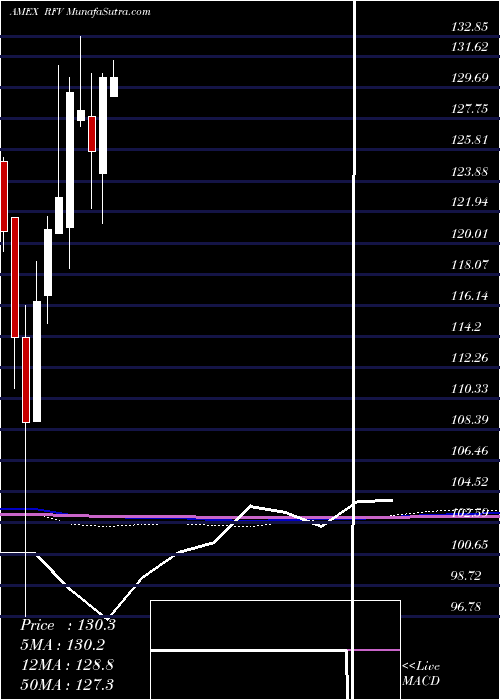Click the 108.39 price axis label
Viewport: 500px width, 700px height.
[469, 420]
